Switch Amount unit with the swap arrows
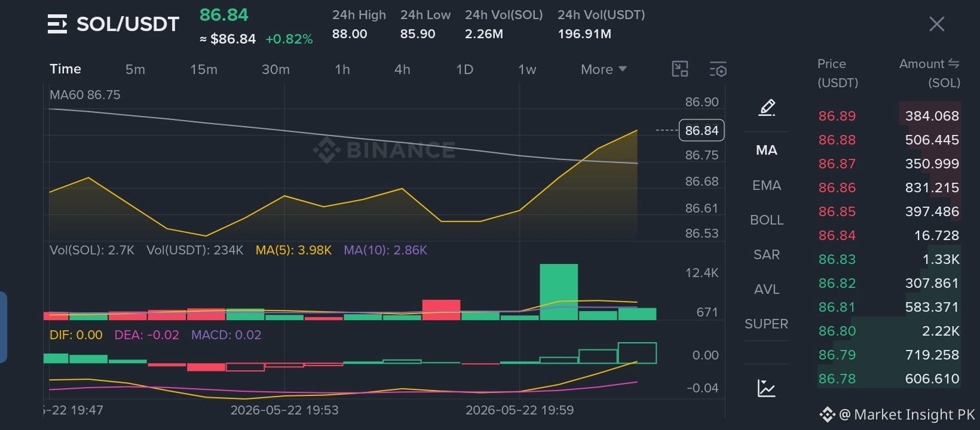The height and width of the screenshot is (430, 980). tap(954, 63)
